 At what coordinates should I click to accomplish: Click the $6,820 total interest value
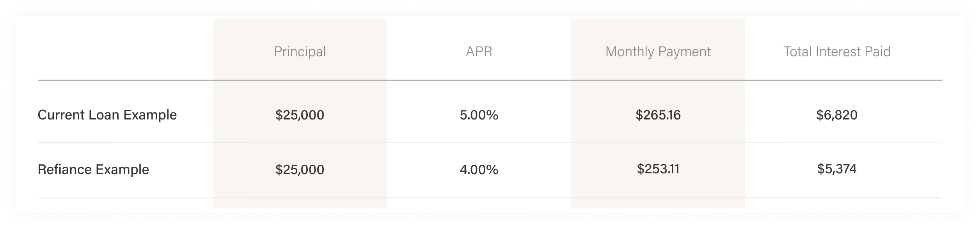(836, 115)
